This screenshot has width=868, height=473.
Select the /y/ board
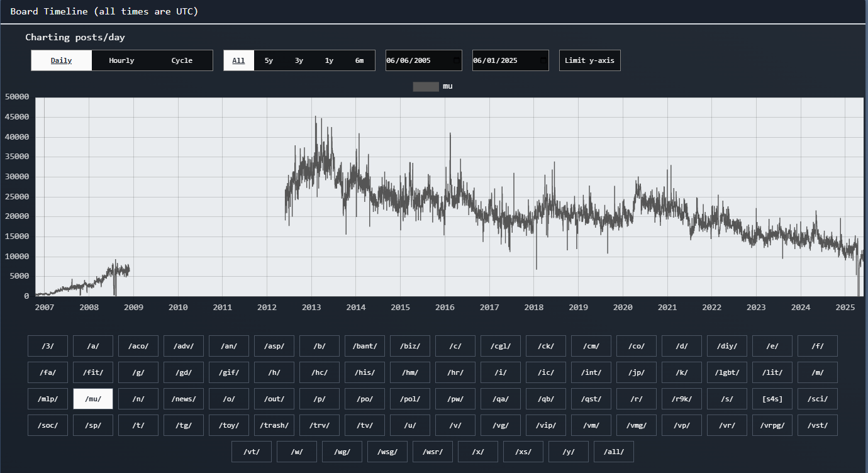pyautogui.click(x=569, y=452)
